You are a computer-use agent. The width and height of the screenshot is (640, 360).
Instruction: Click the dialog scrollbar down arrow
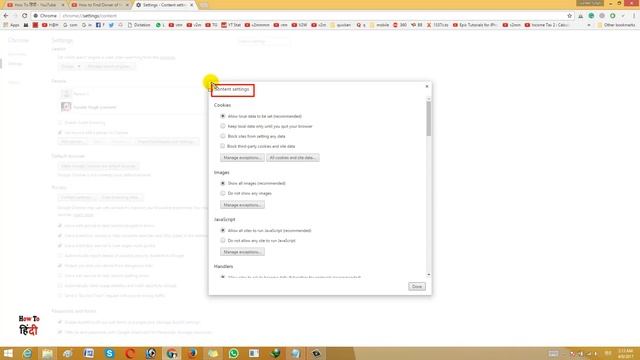[429, 275]
